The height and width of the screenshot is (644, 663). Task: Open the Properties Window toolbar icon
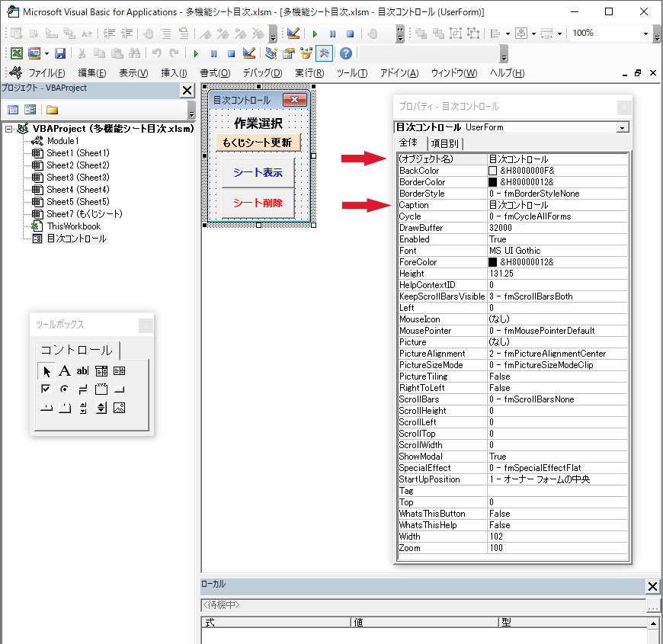point(289,53)
